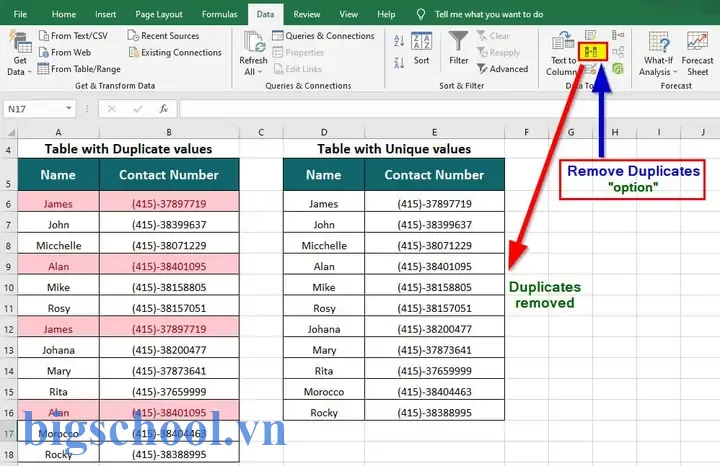Click 'Table with Duplicate values' title cell

pyautogui.click(x=128, y=149)
